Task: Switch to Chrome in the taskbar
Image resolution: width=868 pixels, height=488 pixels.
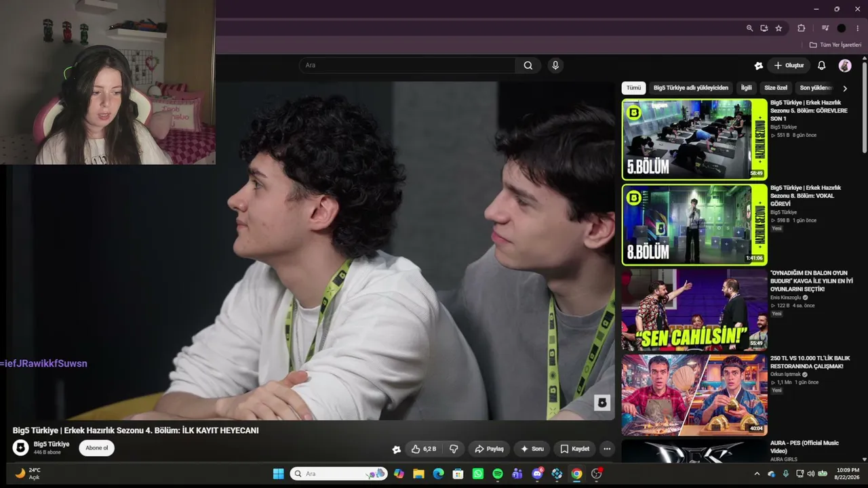Action: tap(576, 474)
